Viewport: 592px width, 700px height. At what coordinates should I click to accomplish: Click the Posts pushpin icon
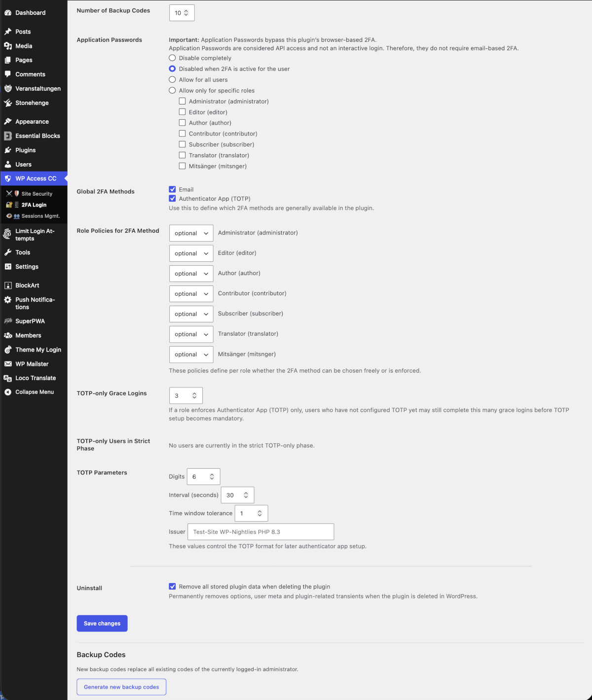pyautogui.click(x=8, y=32)
